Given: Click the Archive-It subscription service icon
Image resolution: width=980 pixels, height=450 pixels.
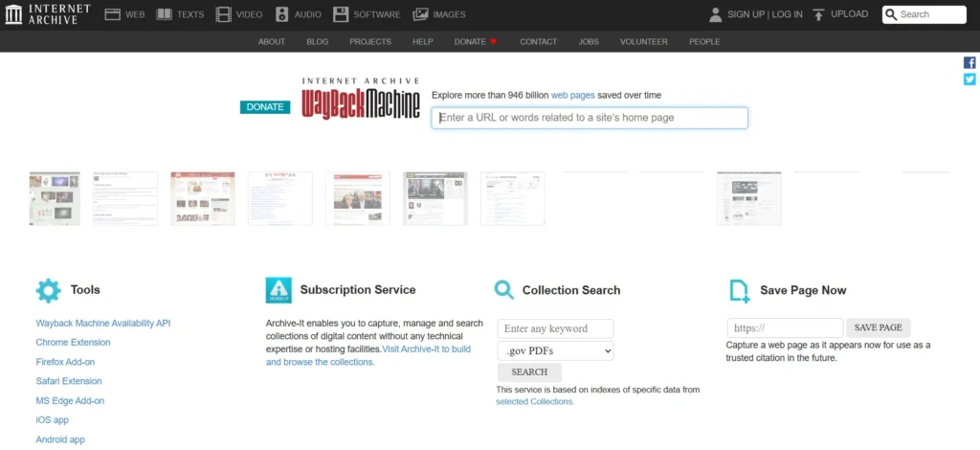Looking at the screenshot, I should [x=278, y=291].
